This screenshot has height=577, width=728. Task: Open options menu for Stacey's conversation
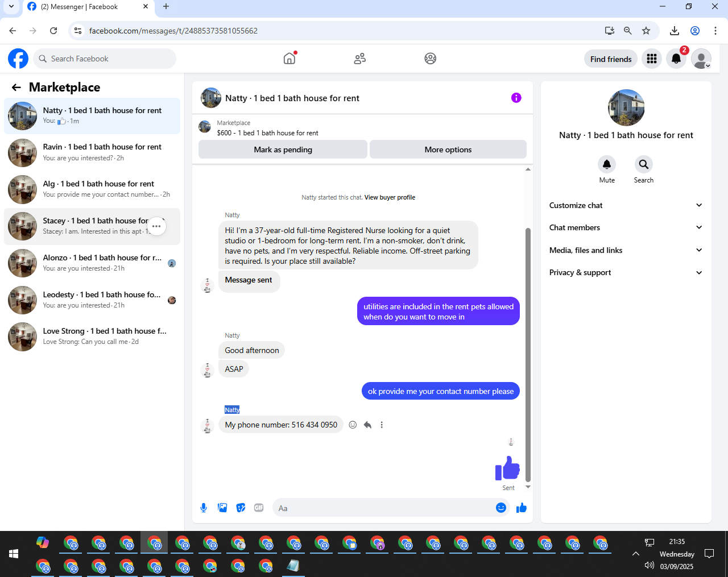156,226
